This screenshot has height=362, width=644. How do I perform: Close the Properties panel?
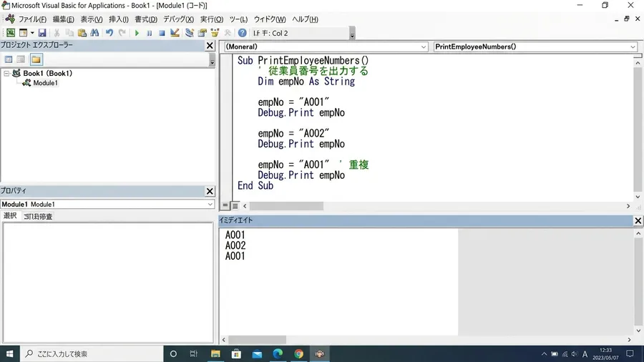(210, 191)
